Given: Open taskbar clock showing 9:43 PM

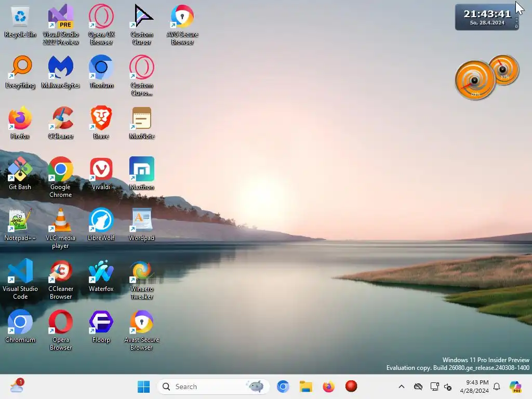Looking at the screenshot, I should point(475,387).
